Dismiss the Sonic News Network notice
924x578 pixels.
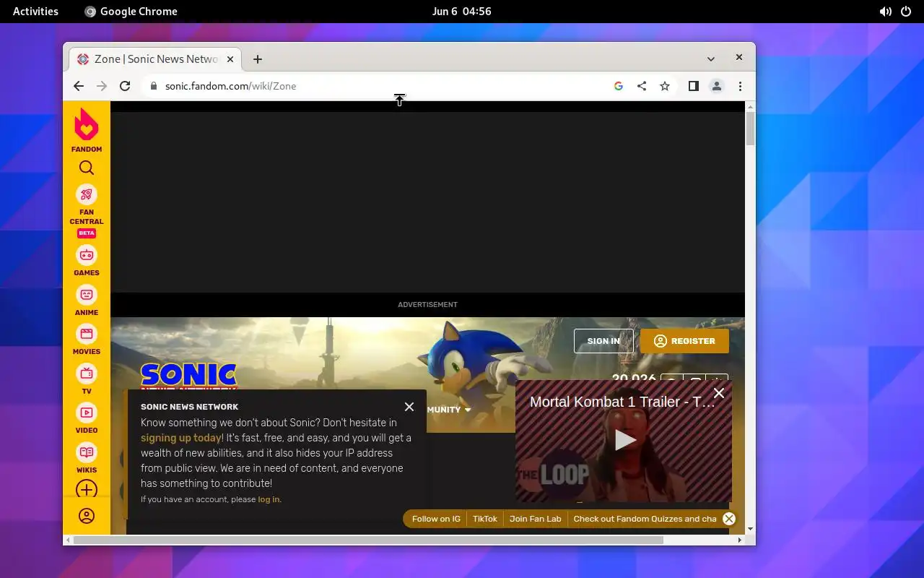(x=409, y=407)
